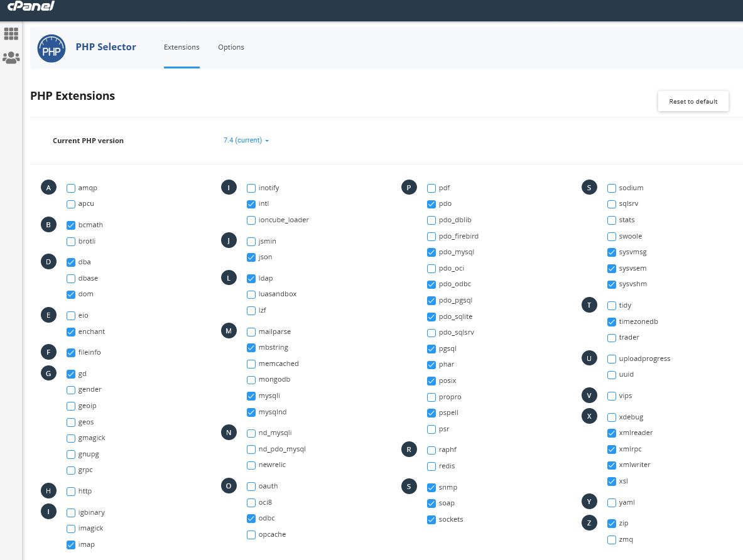Click the PHP Selector title link
This screenshot has width=743, height=560.
[106, 47]
